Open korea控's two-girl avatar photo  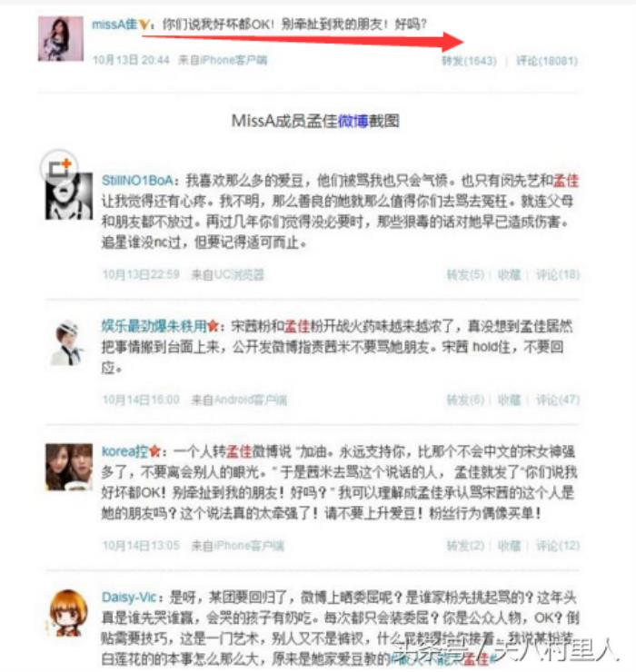(69, 467)
